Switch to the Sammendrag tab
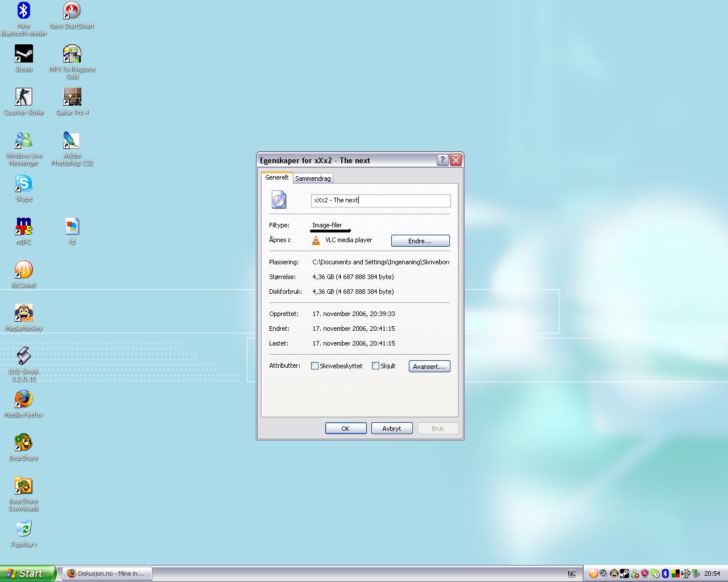The height and width of the screenshot is (582, 728). pyautogui.click(x=313, y=178)
